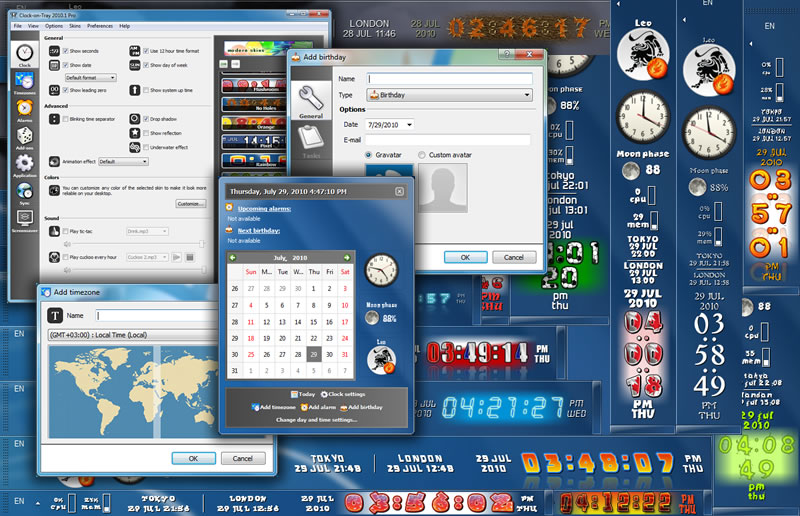
Task: Click the Customize... colors button
Action: (x=190, y=203)
